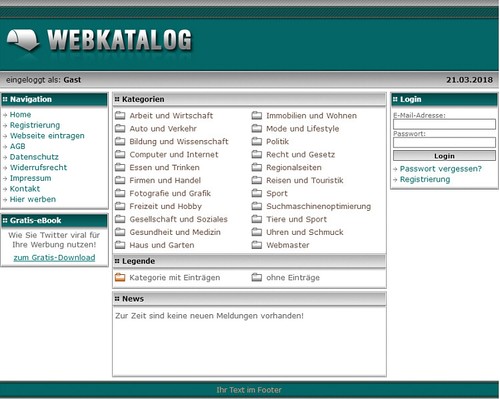Image resolution: width=500 pixels, height=399 pixels.
Task: Open Kontakt in Navigation
Action: 25,189
